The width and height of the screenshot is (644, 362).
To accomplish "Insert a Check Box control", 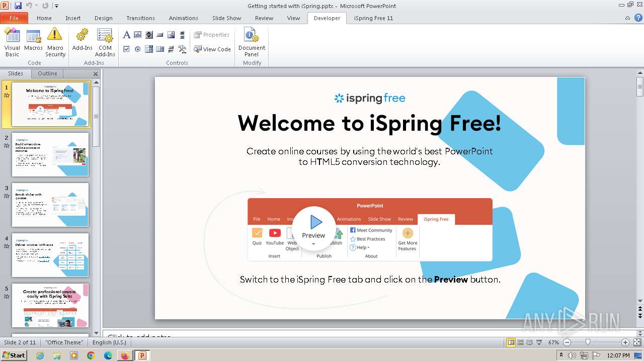I will click(127, 49).
